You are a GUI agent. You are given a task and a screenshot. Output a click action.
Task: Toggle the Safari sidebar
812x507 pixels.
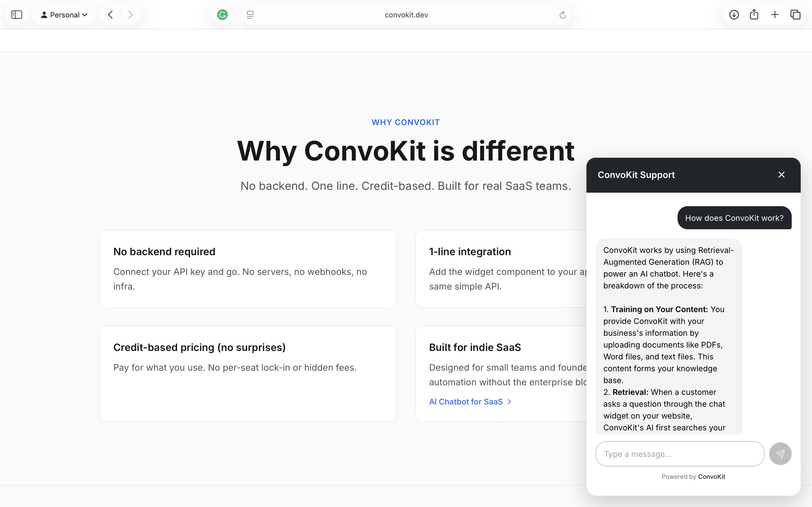pos(16,14)
